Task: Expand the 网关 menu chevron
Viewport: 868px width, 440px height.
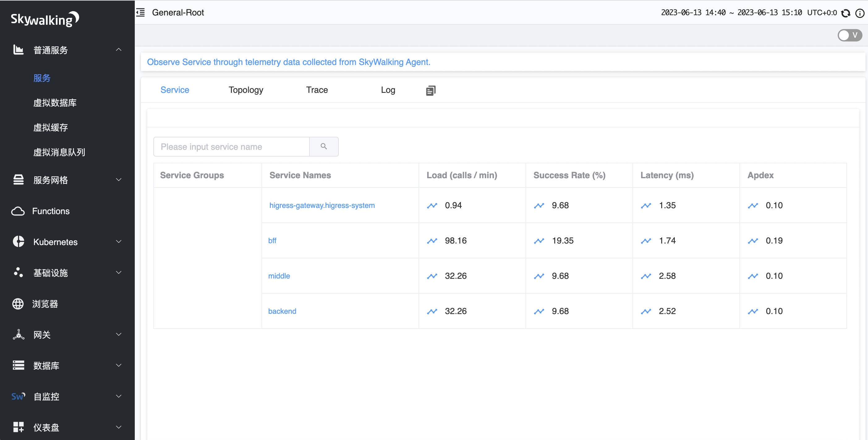Action: 119,334
